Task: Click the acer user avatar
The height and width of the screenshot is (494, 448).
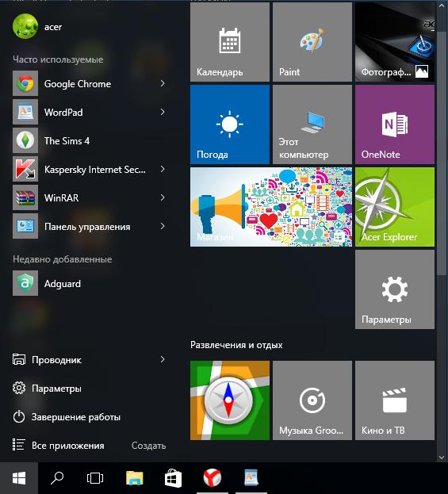Action: coord(25,26)
